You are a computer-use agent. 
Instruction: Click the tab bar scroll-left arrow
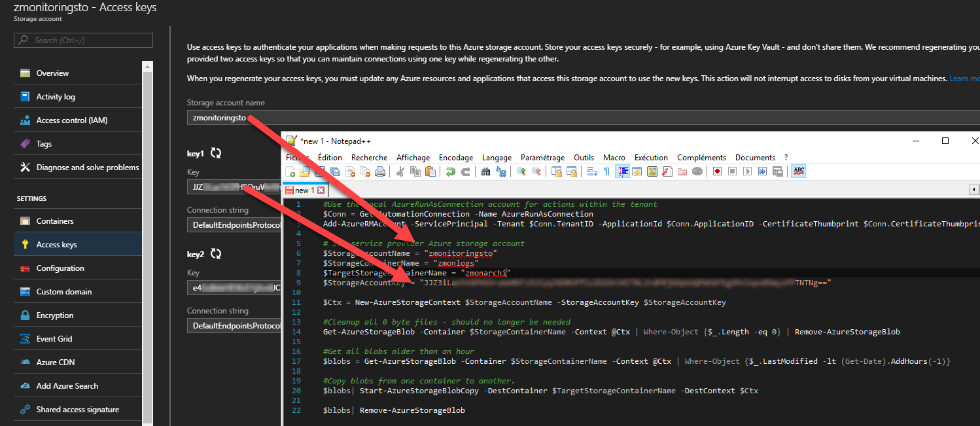(973, 190)
